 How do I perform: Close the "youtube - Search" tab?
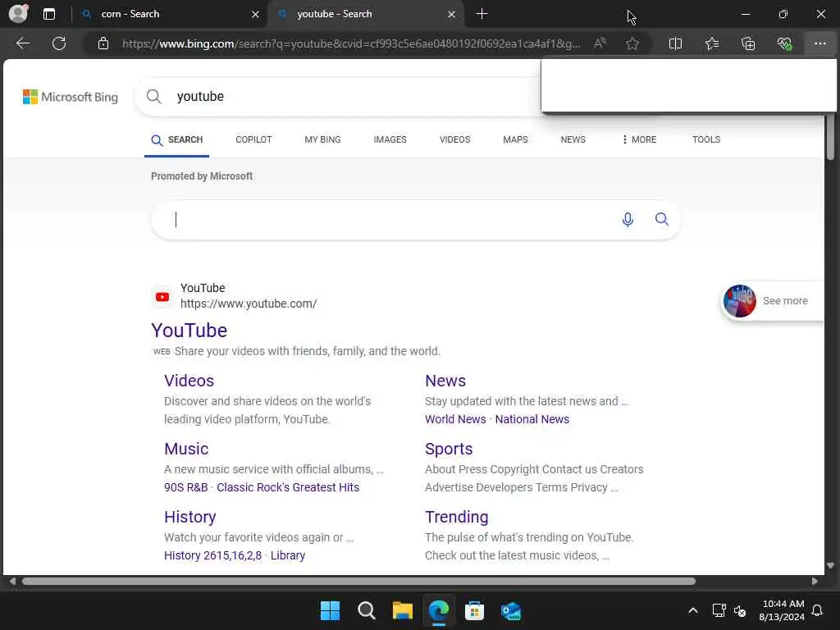point(451,15)
